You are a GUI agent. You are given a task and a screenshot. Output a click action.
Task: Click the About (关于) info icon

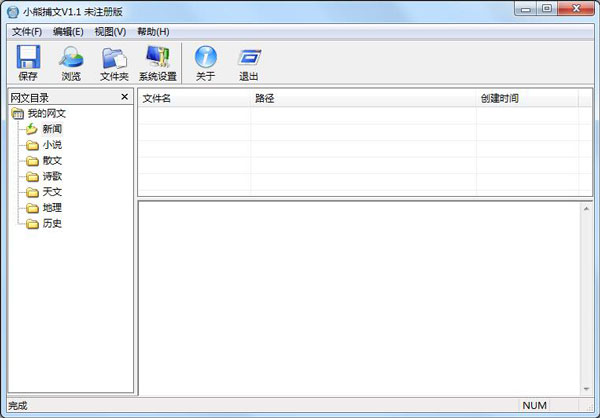(x=205, y=57)
